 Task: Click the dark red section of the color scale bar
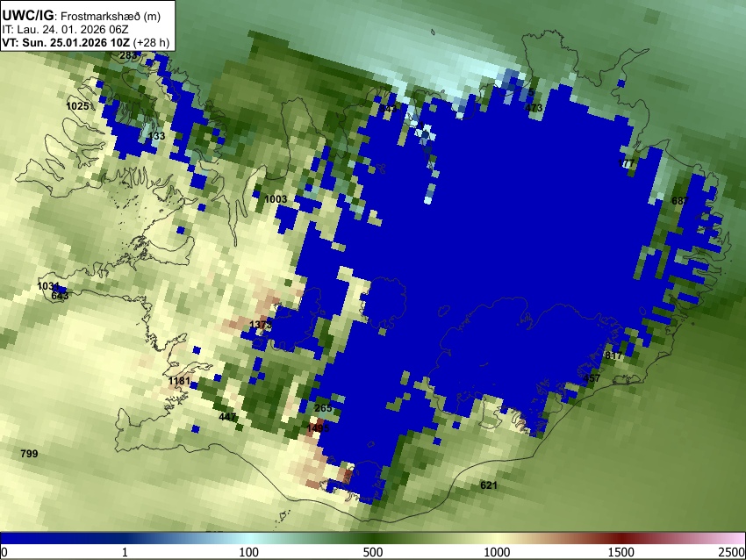[620, 538]
